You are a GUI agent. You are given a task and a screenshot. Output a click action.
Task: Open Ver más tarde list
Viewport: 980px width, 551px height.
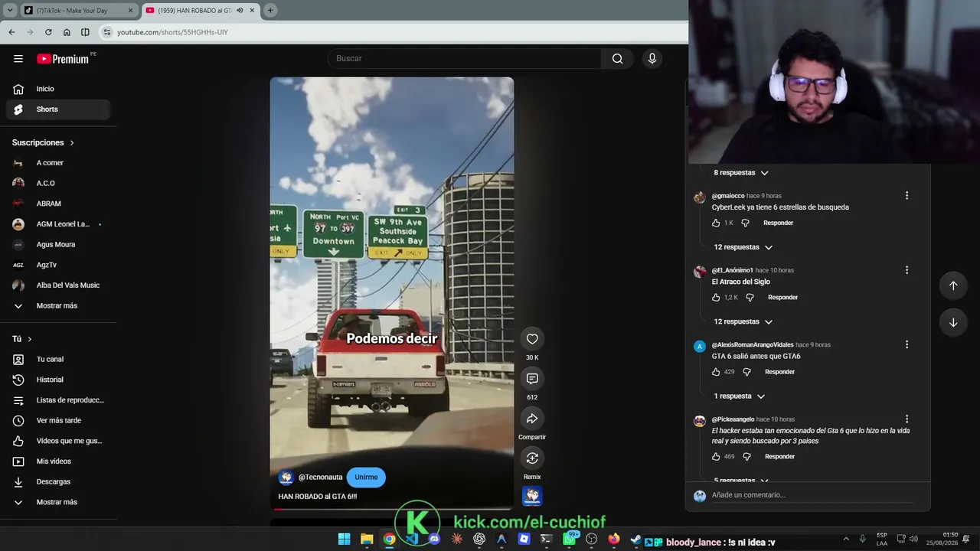[x=58, y=420]
